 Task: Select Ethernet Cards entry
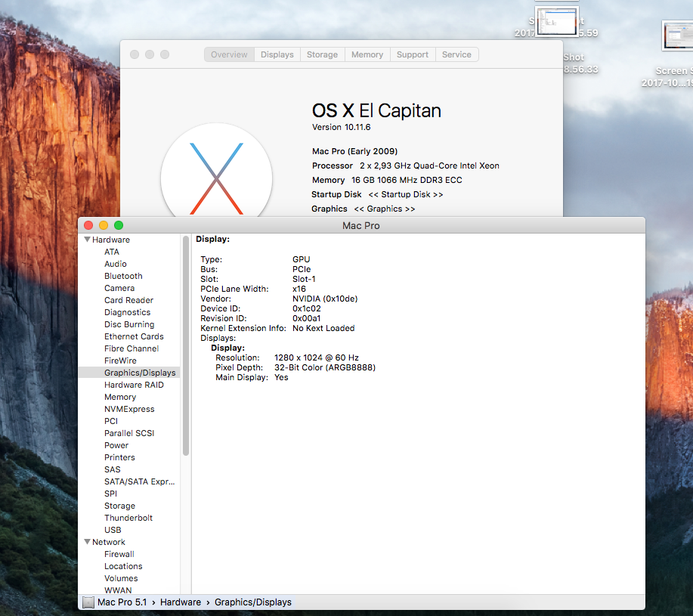click(x=134, y=336)
